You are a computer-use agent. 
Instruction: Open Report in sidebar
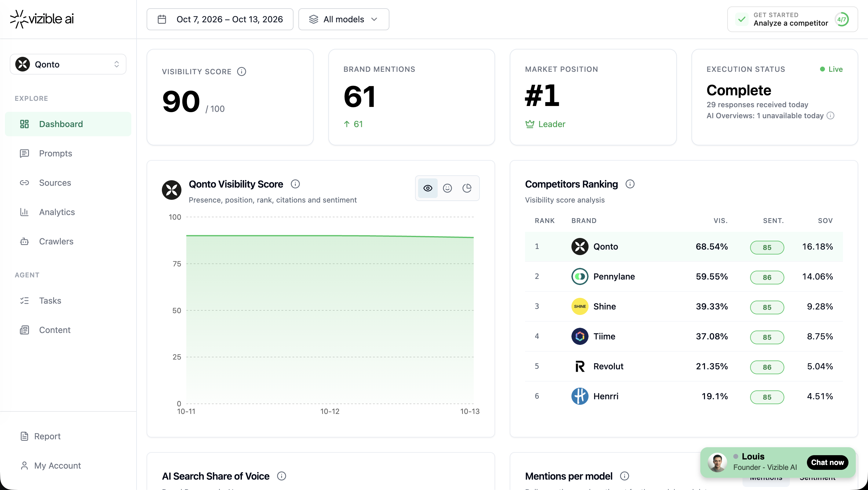point(68,436)
